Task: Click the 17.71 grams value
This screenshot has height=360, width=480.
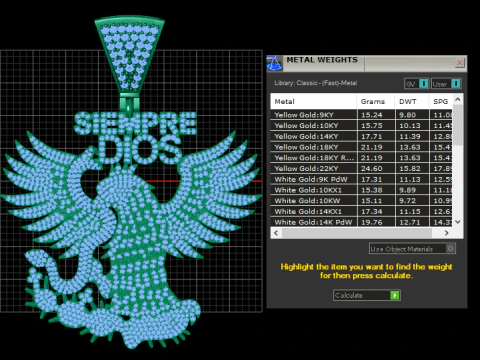Action: click(x=371, y=136)
